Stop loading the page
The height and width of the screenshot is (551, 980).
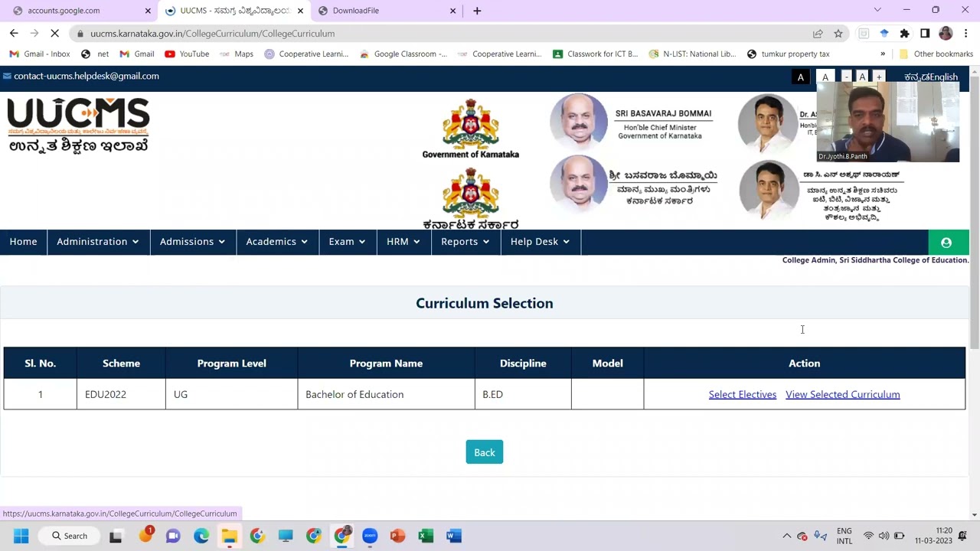(x=54, y=34)
